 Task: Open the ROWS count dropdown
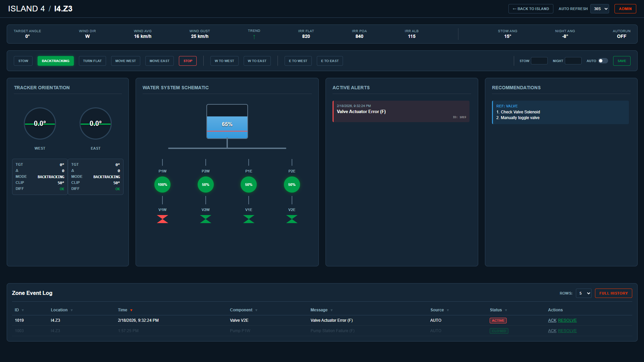584,293
